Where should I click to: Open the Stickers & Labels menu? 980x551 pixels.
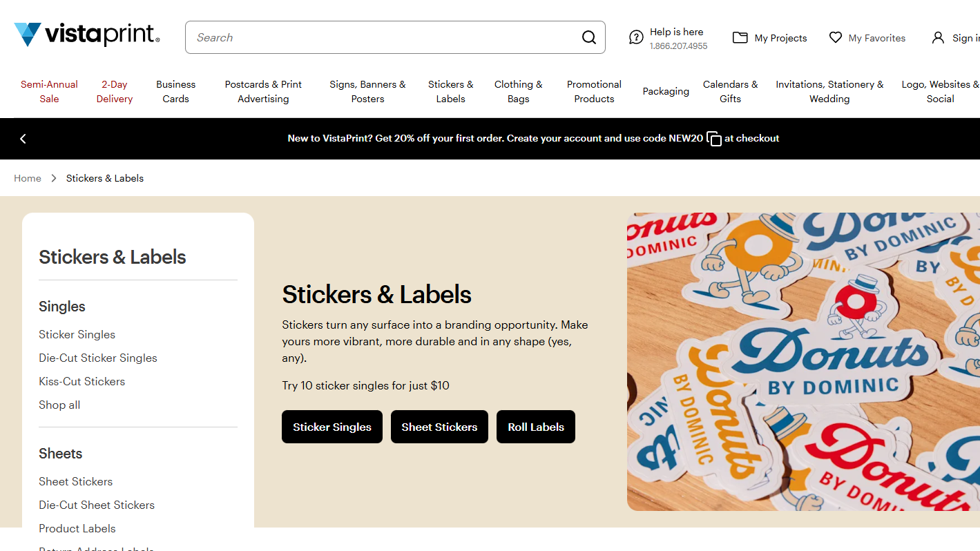pos(450,91)
